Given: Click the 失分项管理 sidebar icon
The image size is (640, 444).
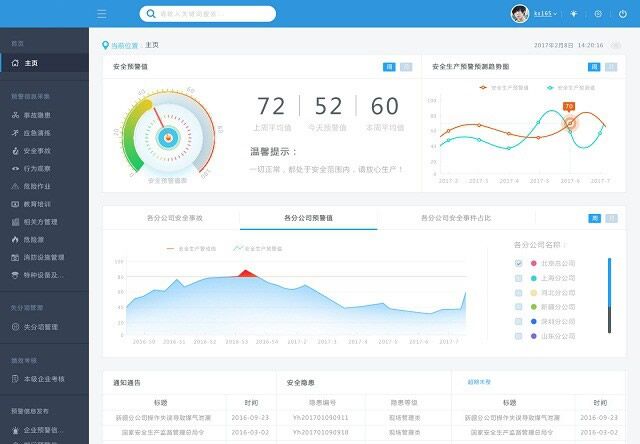Looking at the screenshot, I should pyautogui.click(x=16, y=327).
